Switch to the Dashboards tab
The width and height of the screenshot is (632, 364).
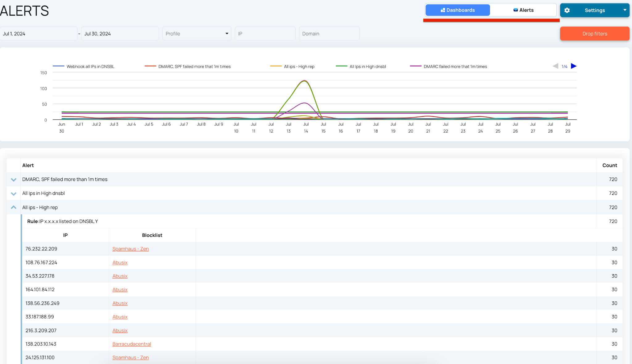pyautogui.click(x=458, y=10)
